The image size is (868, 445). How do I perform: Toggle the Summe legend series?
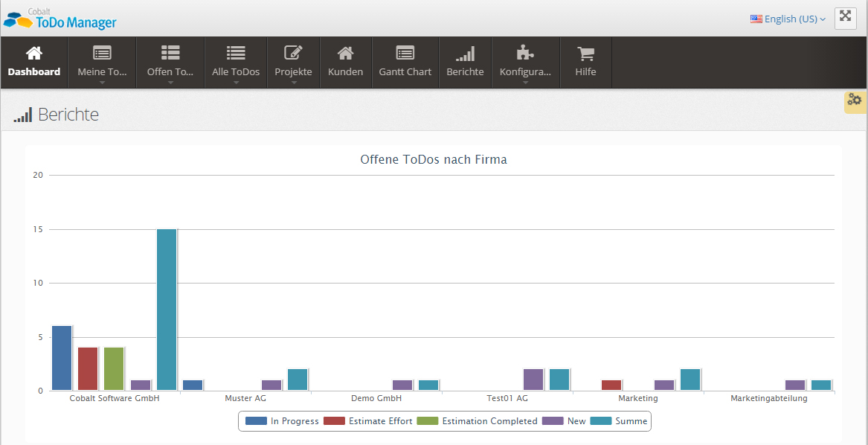(620, 421)
